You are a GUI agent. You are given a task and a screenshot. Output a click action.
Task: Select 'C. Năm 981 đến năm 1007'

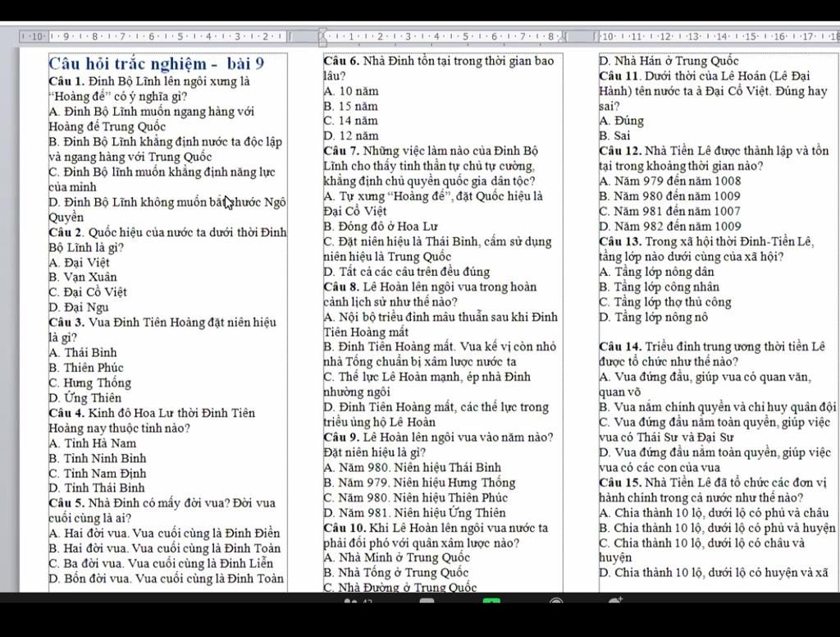click(x=669, y=211)
